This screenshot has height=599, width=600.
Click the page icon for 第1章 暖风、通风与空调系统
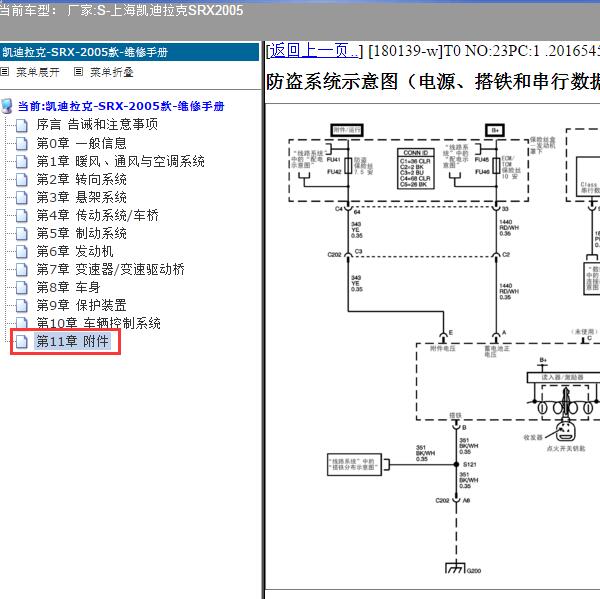[x=22, y=161]
